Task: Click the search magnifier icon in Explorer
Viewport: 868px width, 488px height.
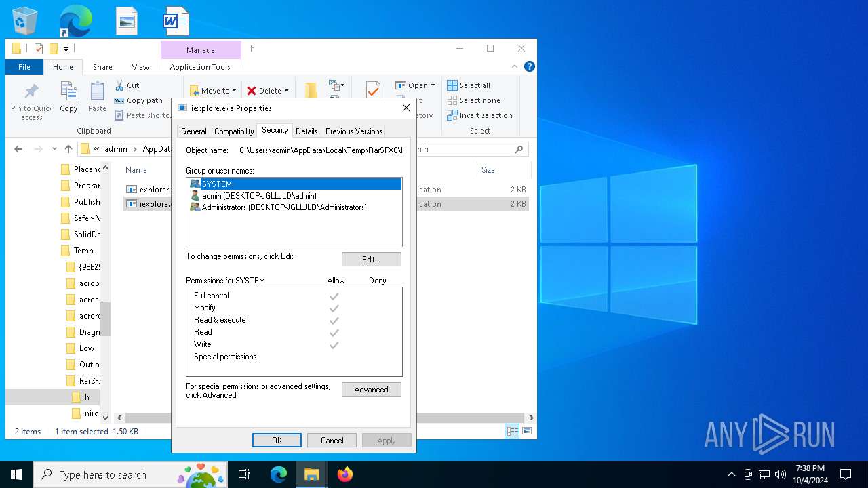Action: pos(519,149)
